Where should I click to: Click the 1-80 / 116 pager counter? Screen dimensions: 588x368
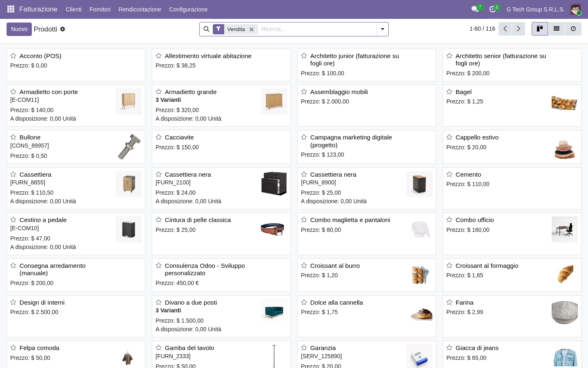point(482,29)
